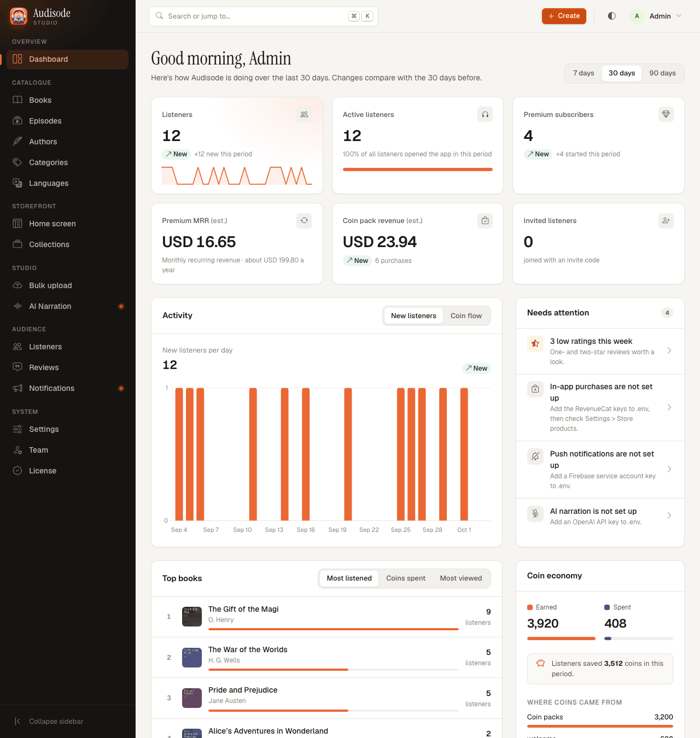Select the Most listened tab
Screen dimensions: 700x738
349,578
